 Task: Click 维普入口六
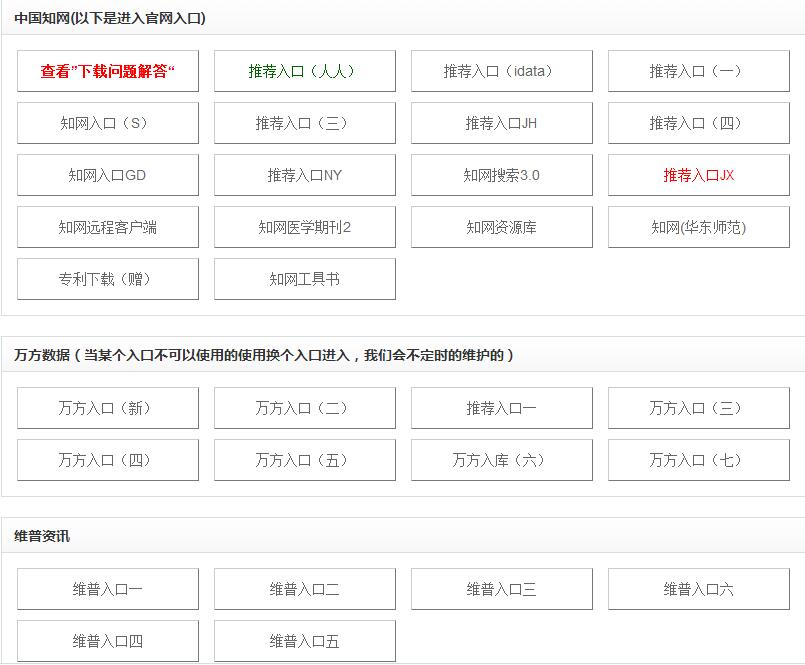pyautogui.click(x=699, y=589)
